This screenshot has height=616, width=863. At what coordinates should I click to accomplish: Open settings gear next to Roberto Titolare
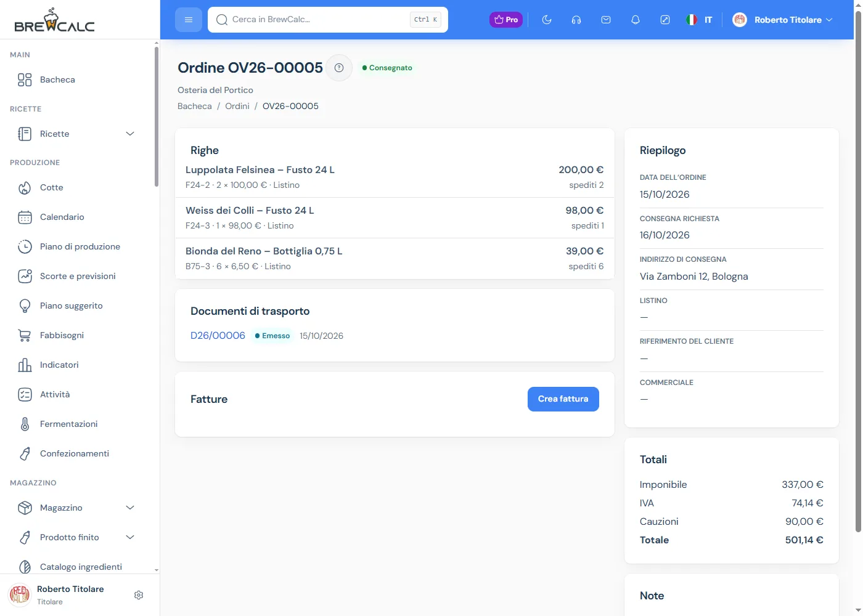pyautogui.click(x=139, y=595)
